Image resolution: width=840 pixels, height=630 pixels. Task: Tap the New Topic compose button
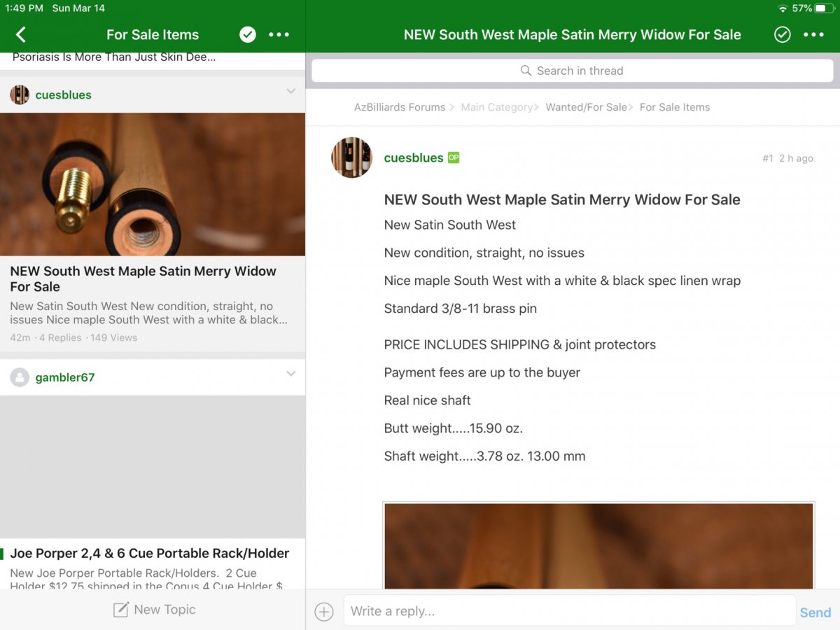point(155,610)
